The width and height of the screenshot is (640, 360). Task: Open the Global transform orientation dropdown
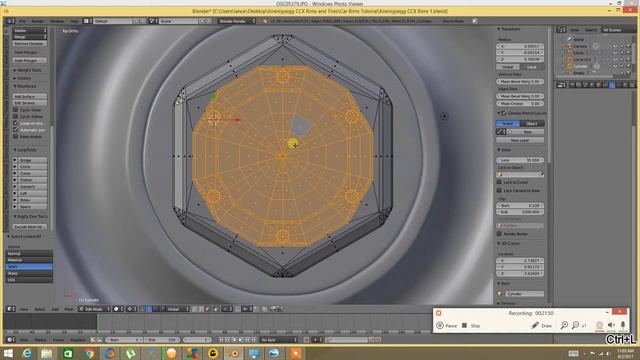[176, 309]
